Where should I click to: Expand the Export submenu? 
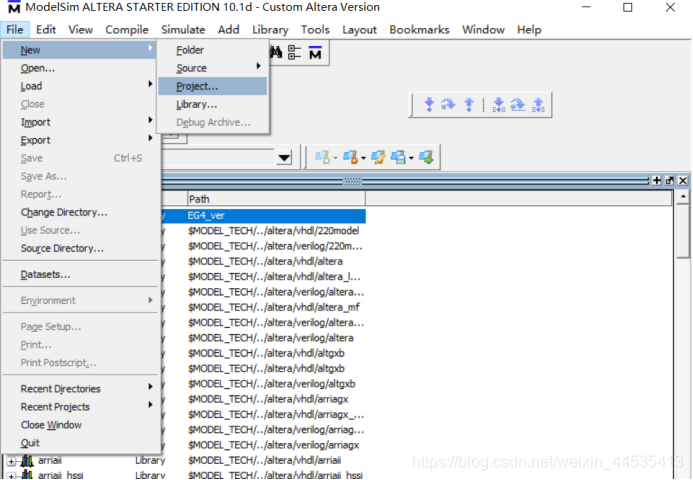[x=80, y=140]
